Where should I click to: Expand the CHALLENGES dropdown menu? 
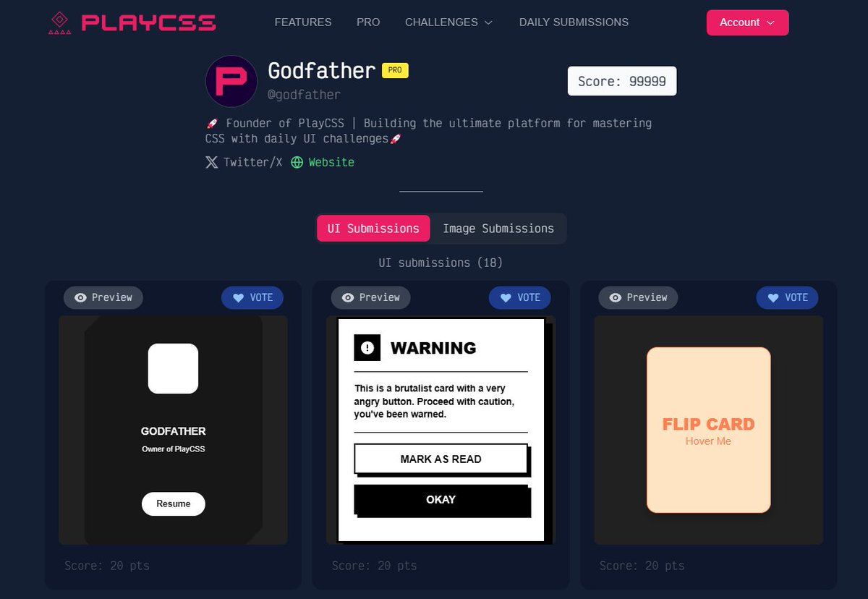449,22
